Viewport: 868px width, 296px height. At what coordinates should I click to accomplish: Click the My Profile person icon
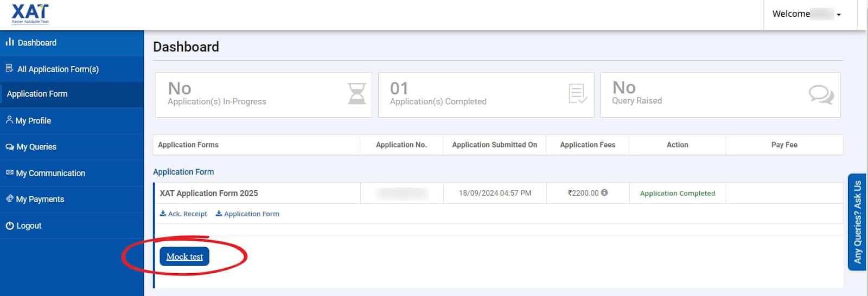[x=9, y=120]
